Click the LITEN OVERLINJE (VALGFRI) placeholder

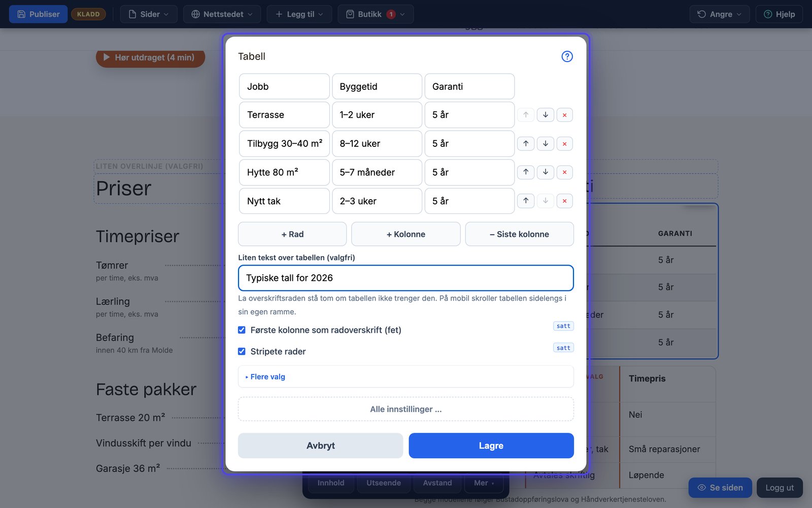point(149,166)
